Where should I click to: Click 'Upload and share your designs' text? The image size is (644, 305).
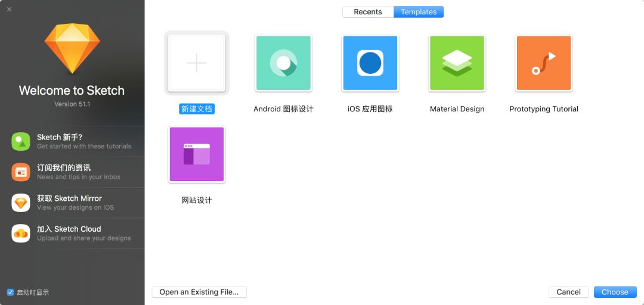(x=84, y=238)
